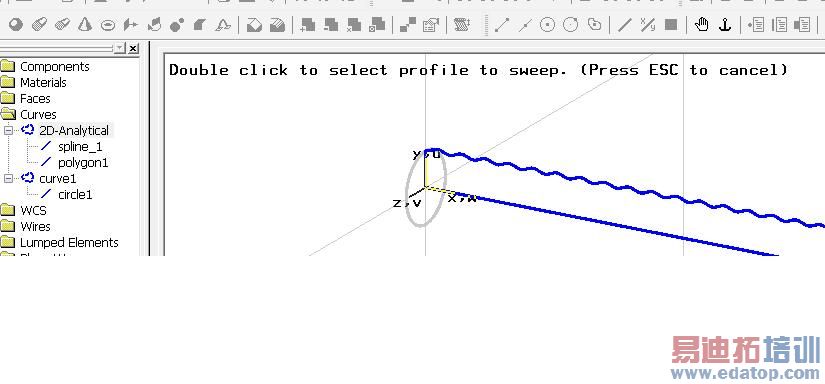Viewport: 825px width, 384px height.
Task: Select the cone shape tool
Action: click(x=85, y=25)
